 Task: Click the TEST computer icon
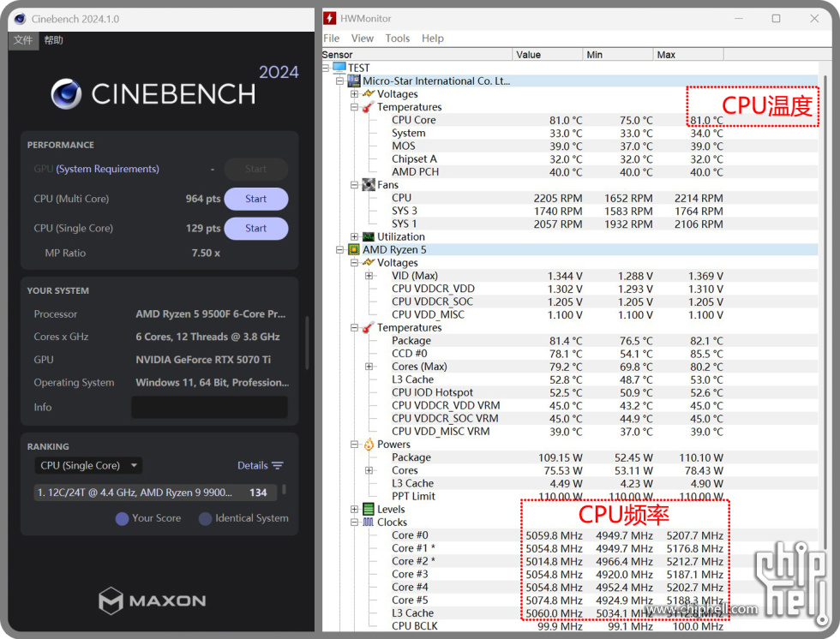click(339, 68)
